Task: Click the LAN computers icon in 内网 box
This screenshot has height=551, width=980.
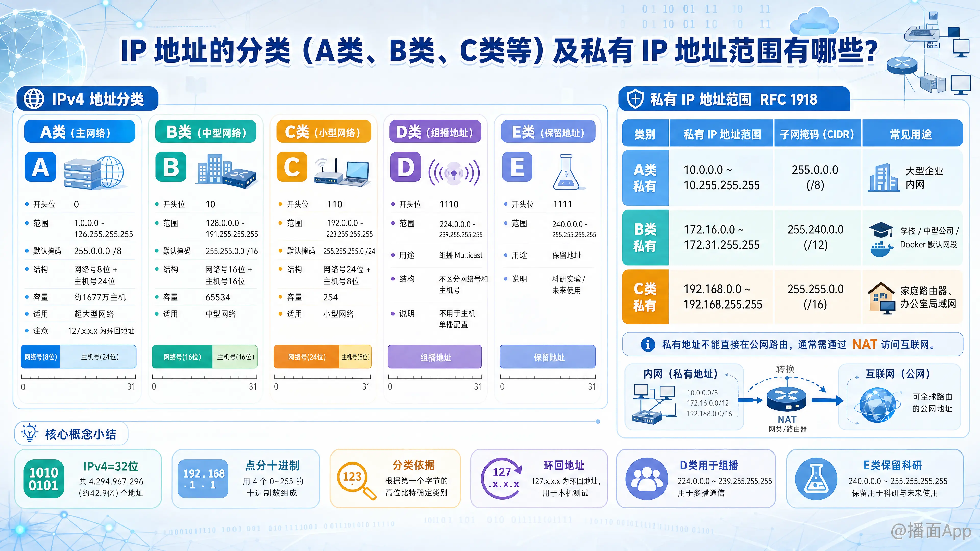Action: coord(655,404)
